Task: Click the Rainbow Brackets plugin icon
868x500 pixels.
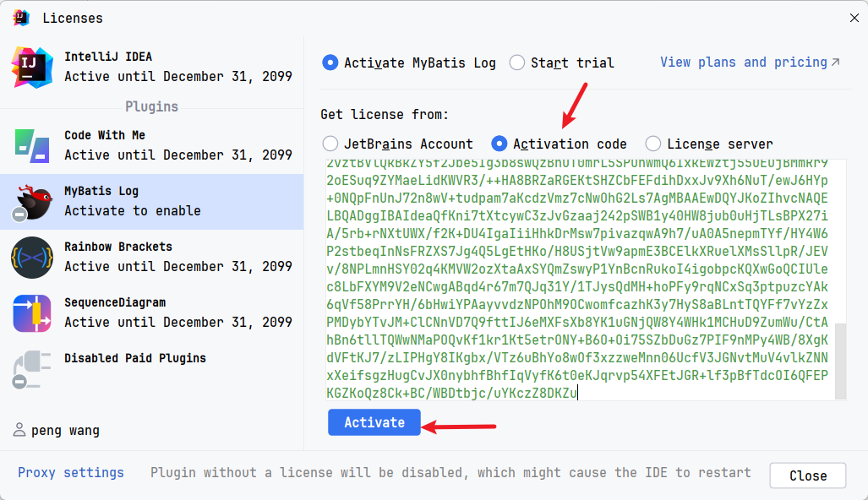Action: pos(32,257)
